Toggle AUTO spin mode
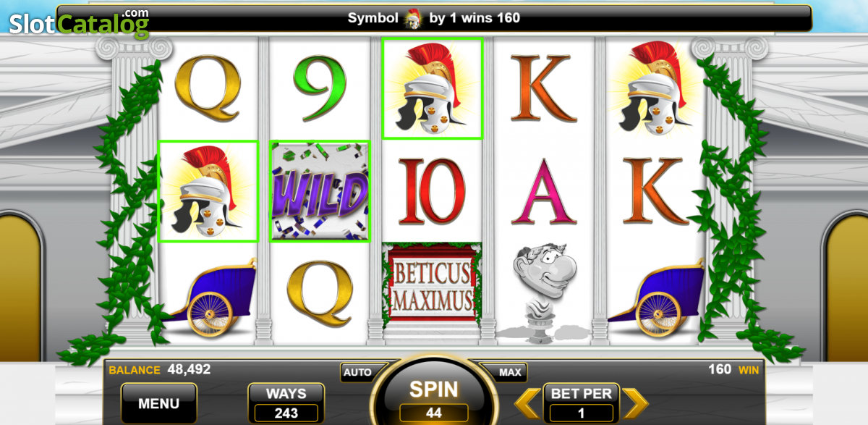 [x=357, y=372]
